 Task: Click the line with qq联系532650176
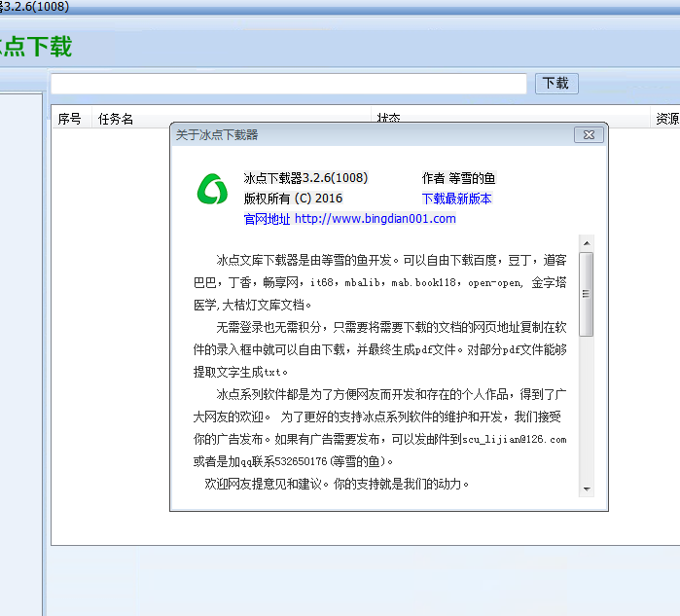click(293, 461)
